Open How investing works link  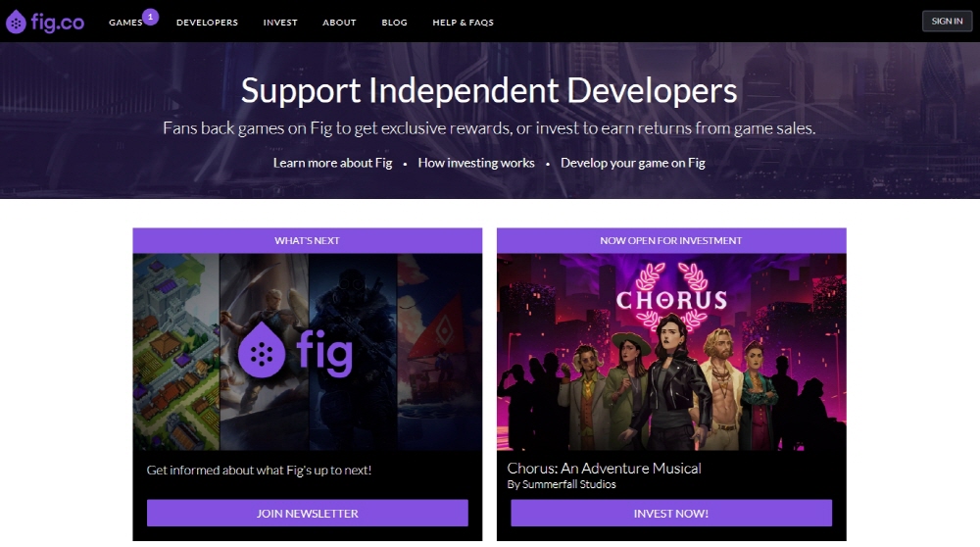coord(476,163)
